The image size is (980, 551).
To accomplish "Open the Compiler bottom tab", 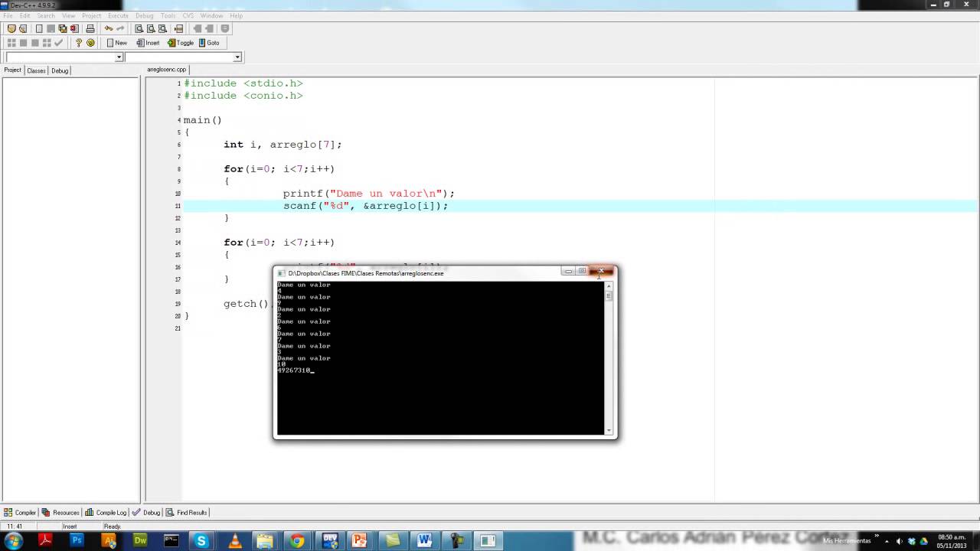I will [20, 513].
